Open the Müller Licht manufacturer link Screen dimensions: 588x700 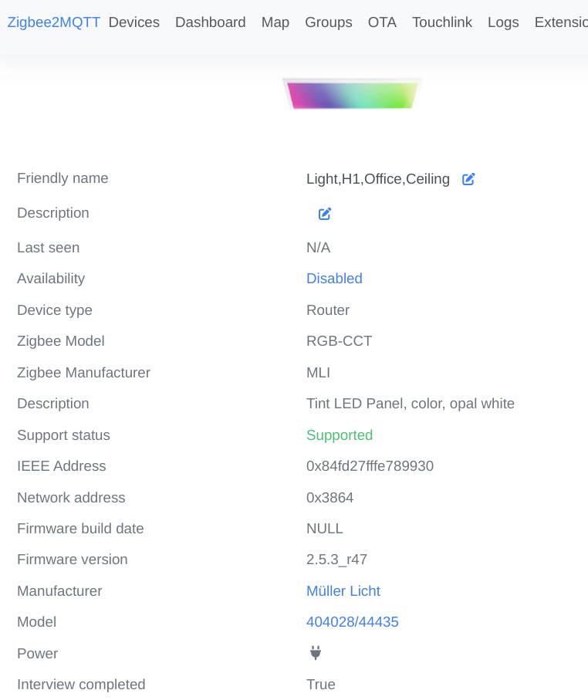tap(343, 591)
